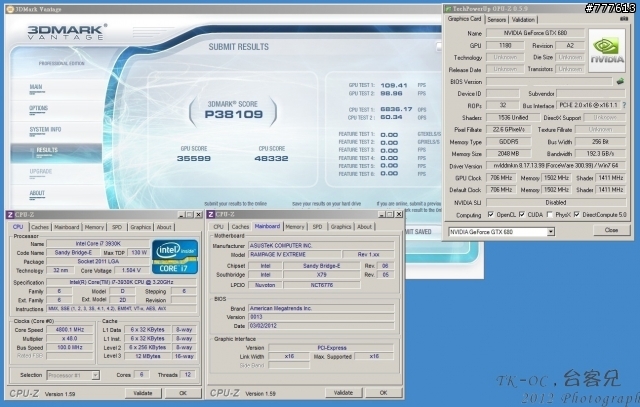640x407 pixels.
Task: Enable the PhysX checkbox
Action: [x=549, y=214]
